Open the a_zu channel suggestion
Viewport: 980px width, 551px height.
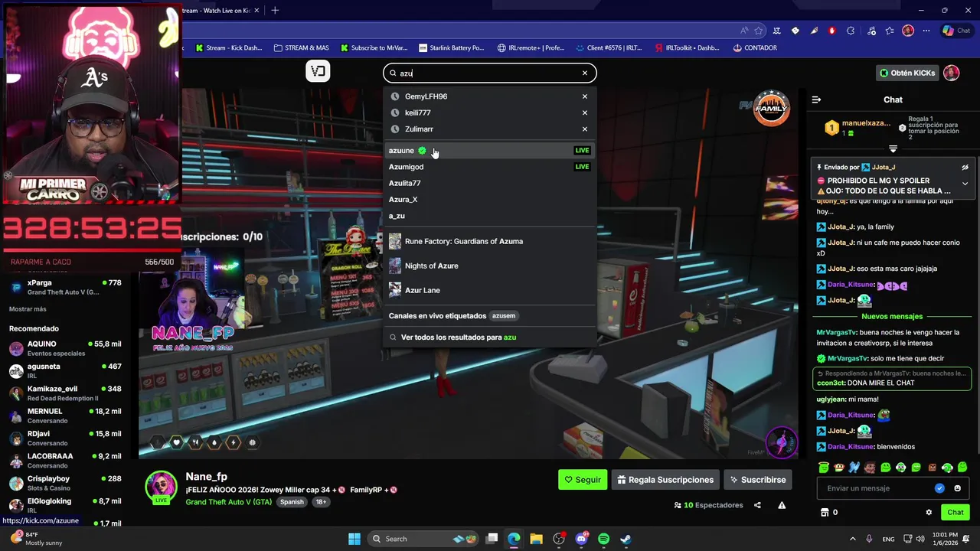coord(489,216)
